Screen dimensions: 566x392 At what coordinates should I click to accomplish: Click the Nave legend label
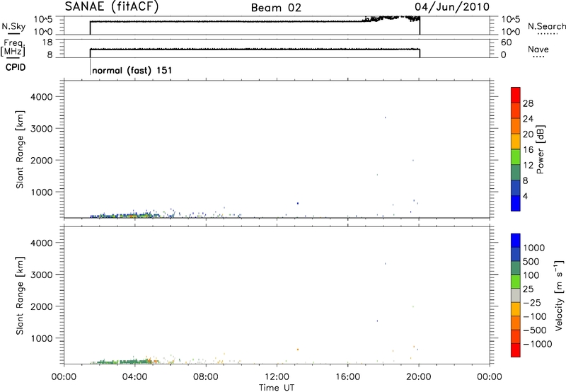pos(538,49)
